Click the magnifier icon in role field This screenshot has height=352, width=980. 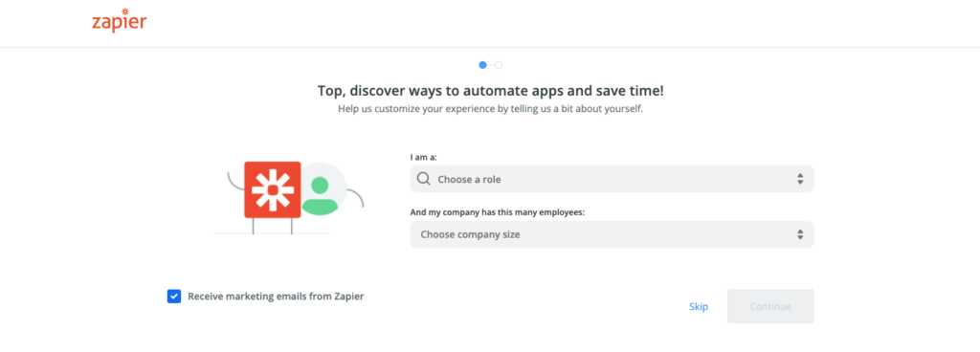(x=423, y=179)
